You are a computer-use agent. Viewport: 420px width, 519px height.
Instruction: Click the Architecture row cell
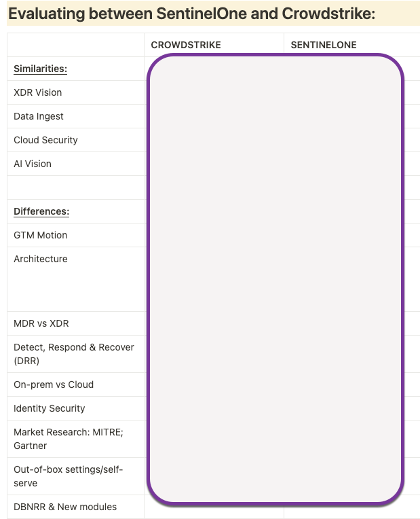point(41,259)
